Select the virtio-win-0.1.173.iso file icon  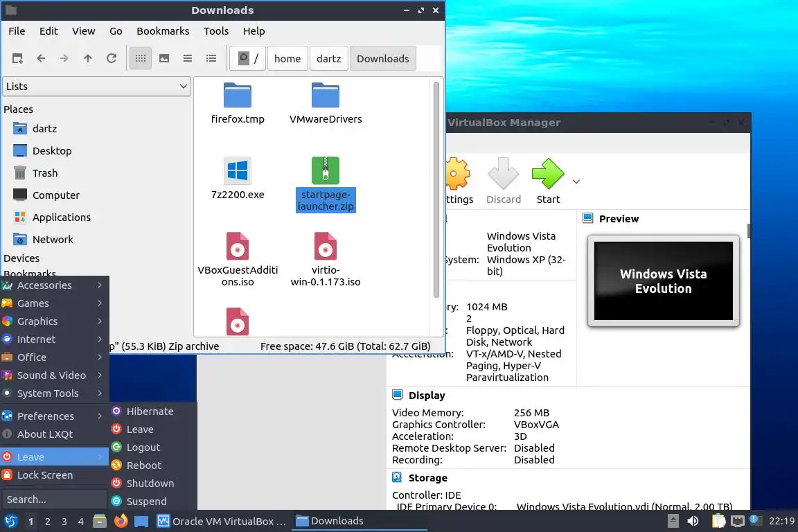pyautogui.click(x=326, y=246)
